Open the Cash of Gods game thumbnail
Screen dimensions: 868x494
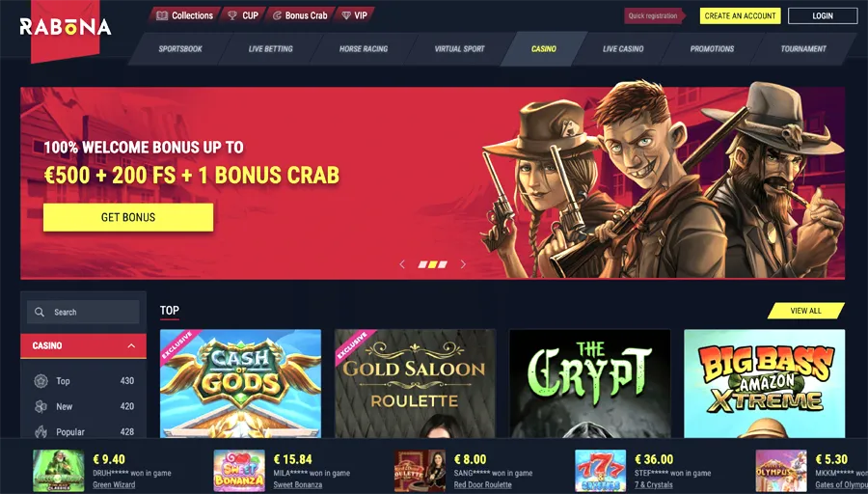click(240, 383)
